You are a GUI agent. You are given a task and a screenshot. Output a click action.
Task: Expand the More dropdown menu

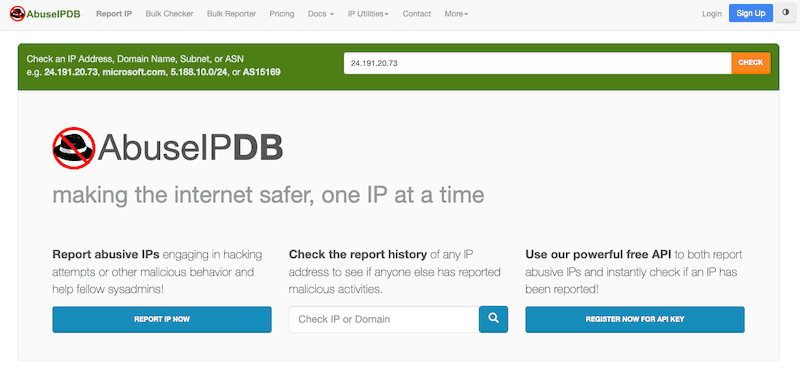pyautogui.click(x=456, y=14)
